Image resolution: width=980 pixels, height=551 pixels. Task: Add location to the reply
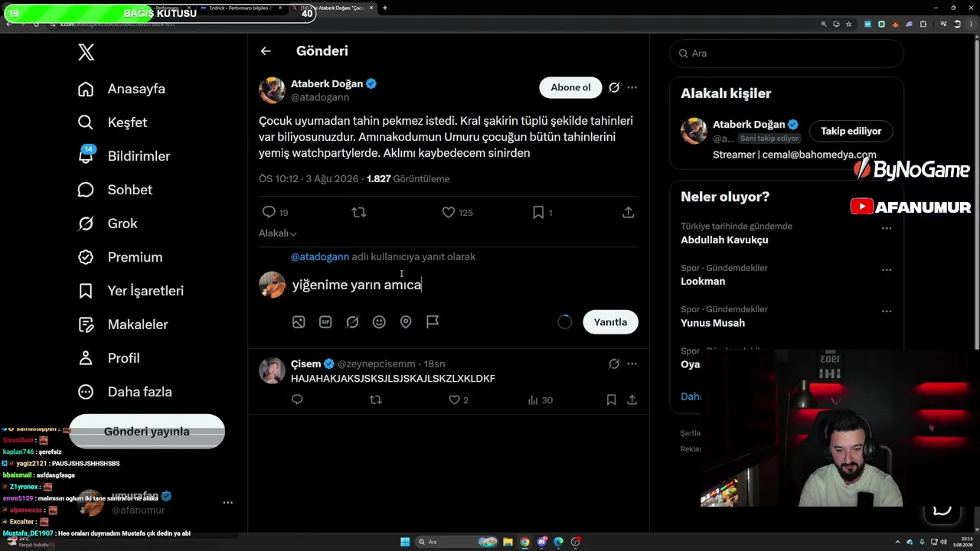[x=406, y=322]
